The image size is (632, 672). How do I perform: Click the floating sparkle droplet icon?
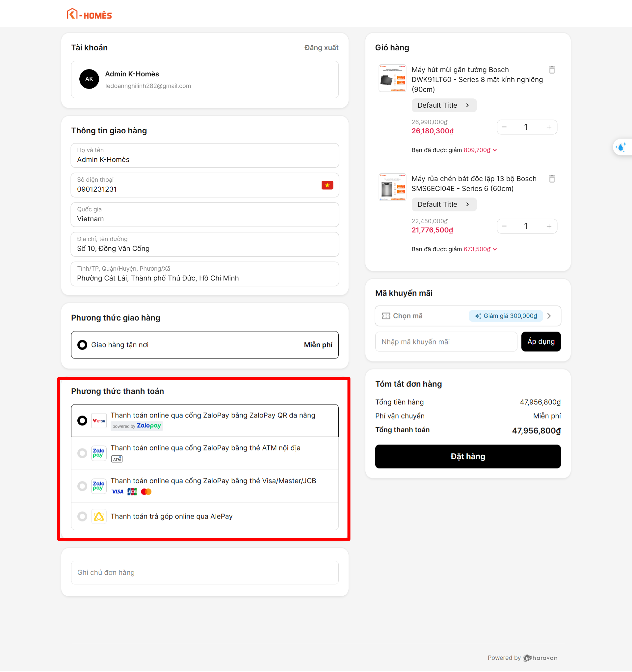621,147
